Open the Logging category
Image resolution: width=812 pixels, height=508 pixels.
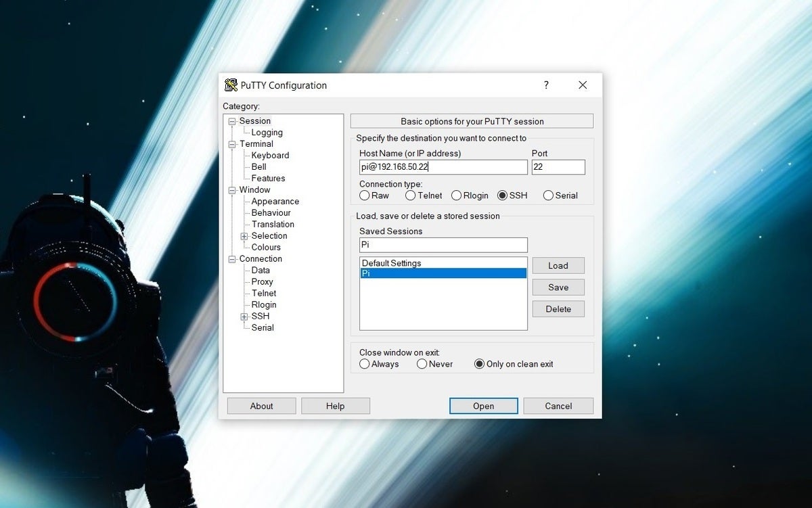pyautogui.click(x=267, y=133)
